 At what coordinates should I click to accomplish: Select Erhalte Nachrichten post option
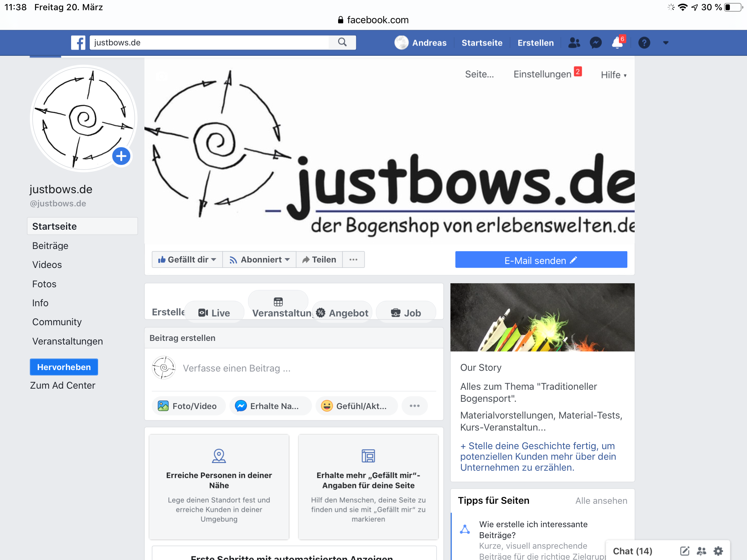click(x=270, y=406)
